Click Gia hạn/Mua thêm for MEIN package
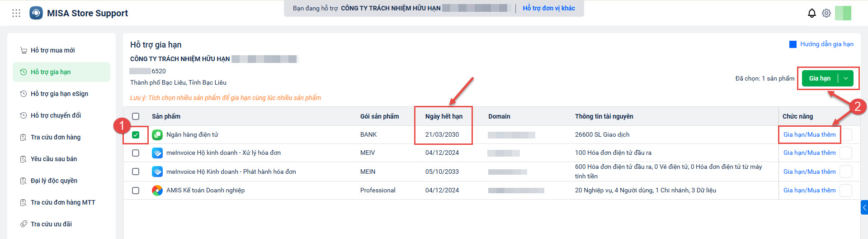 tap(809, 172)
